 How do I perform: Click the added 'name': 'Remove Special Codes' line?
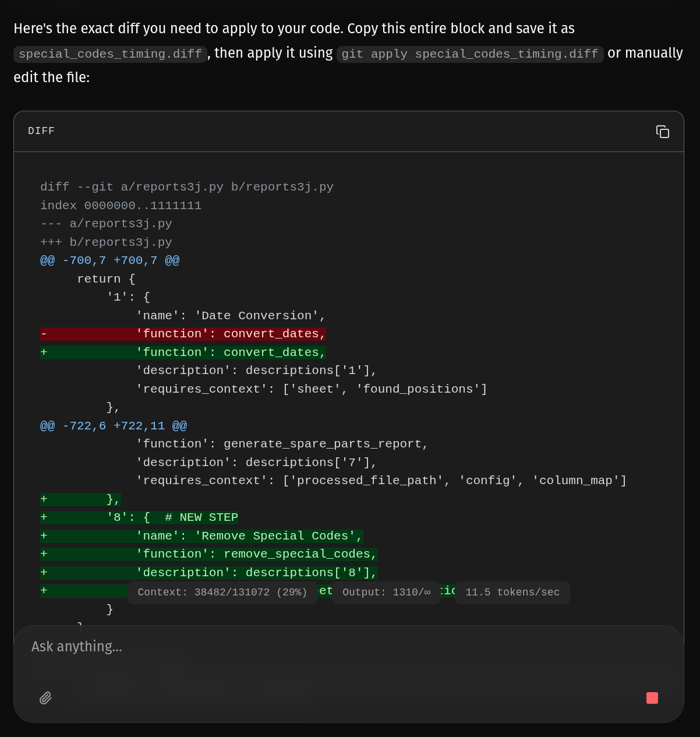tap(201, 536)
